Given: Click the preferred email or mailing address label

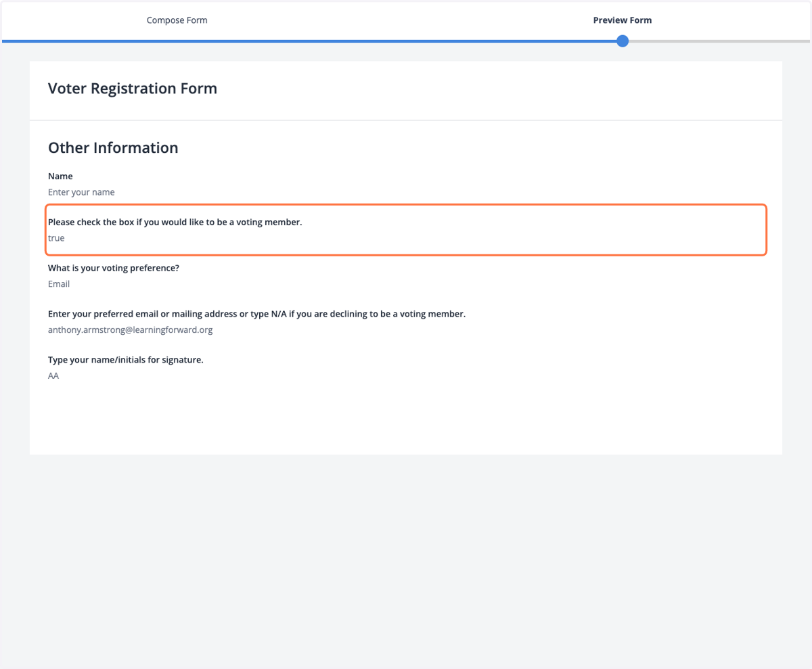Looking at the screenshot, I should [x=257, y=314].
